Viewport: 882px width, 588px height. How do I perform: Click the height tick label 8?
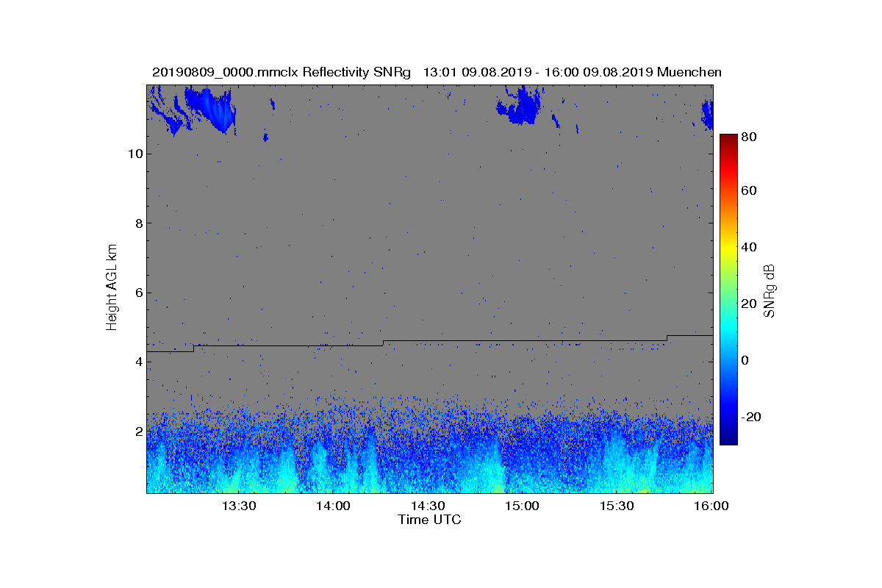point(137,223)
